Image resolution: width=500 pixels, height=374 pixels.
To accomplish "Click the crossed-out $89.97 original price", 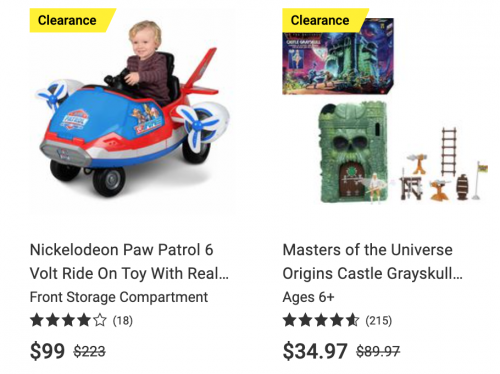I will pyautogui.click(x=378, y=351).
